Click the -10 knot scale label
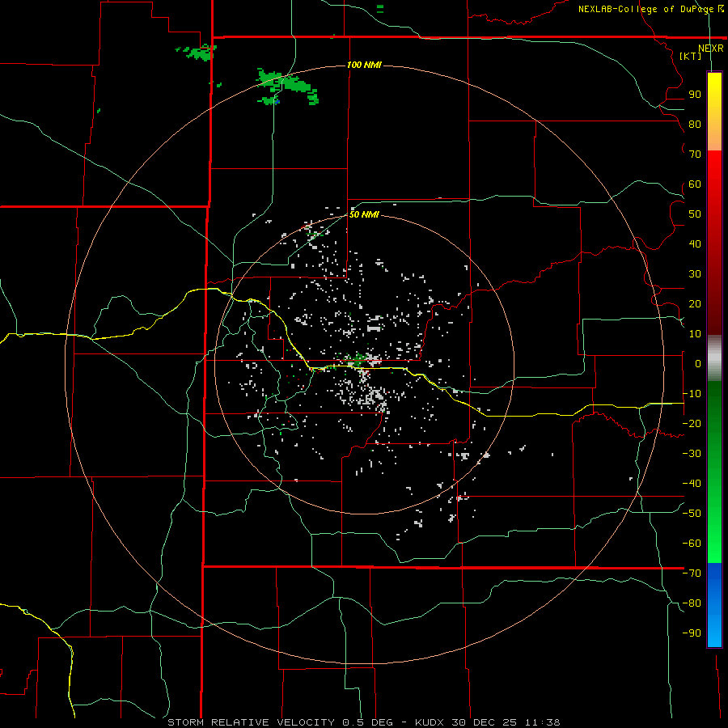 coord(692,394)
